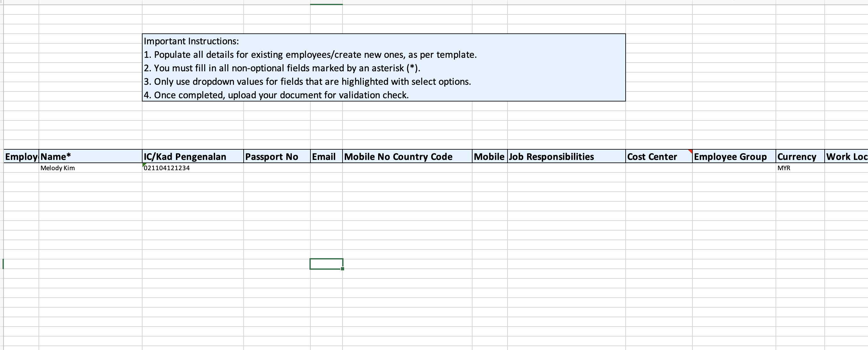Click the highlighted active empty cell
The height and width of the screenshot is (350, 868).
pos(326,264)
